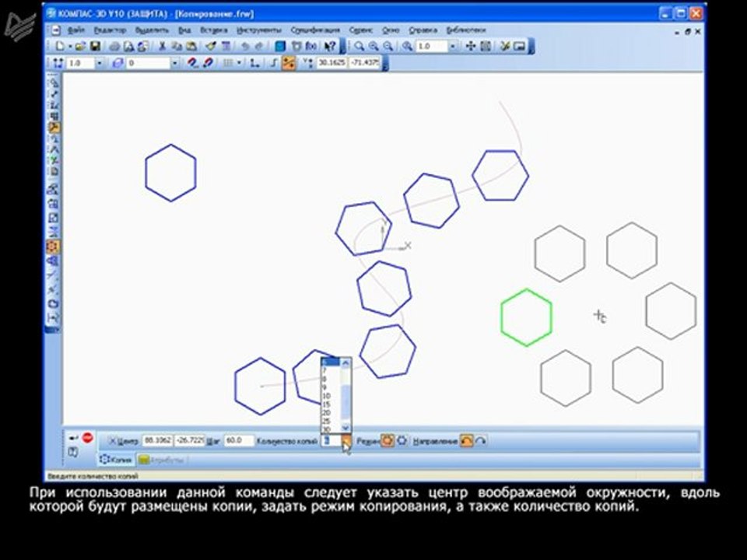Open the highlighted Editing panel icon in left bar
This screenshot has width=747, height=560.
(54, 128)
